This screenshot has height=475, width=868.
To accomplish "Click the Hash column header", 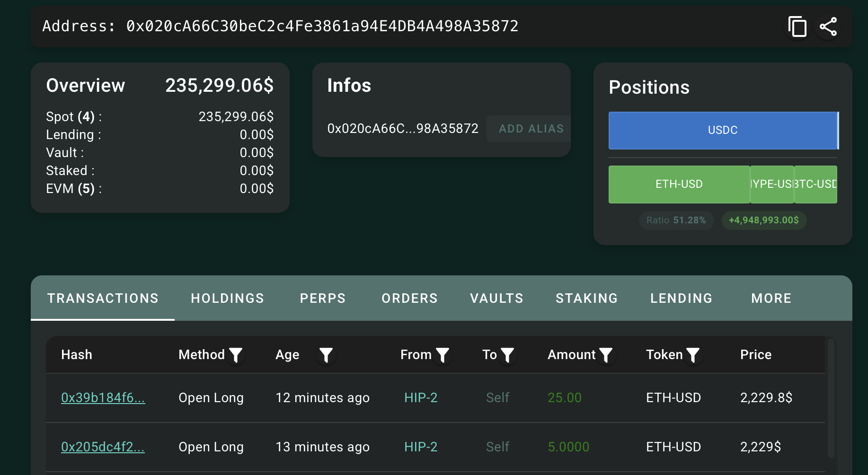I will point(77,355).
